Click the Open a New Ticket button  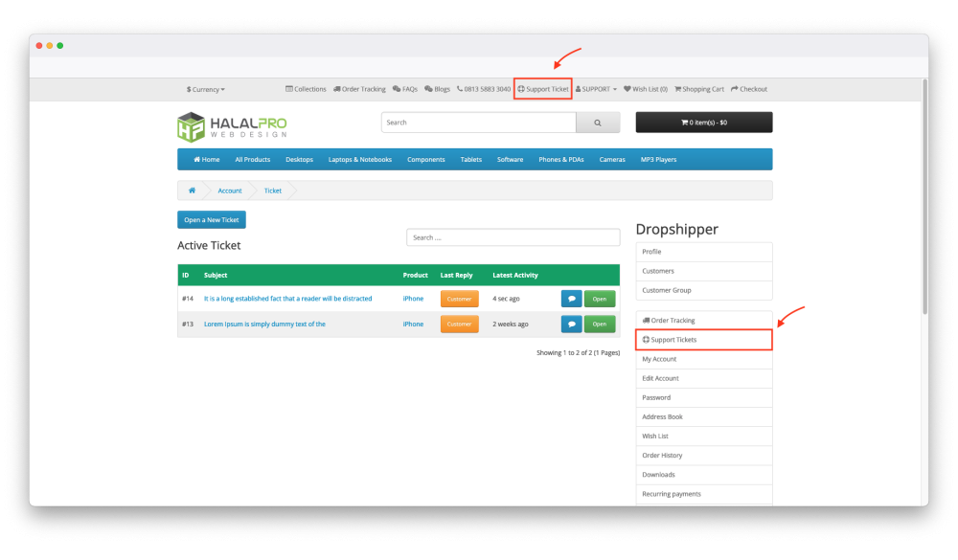point(212,220)
